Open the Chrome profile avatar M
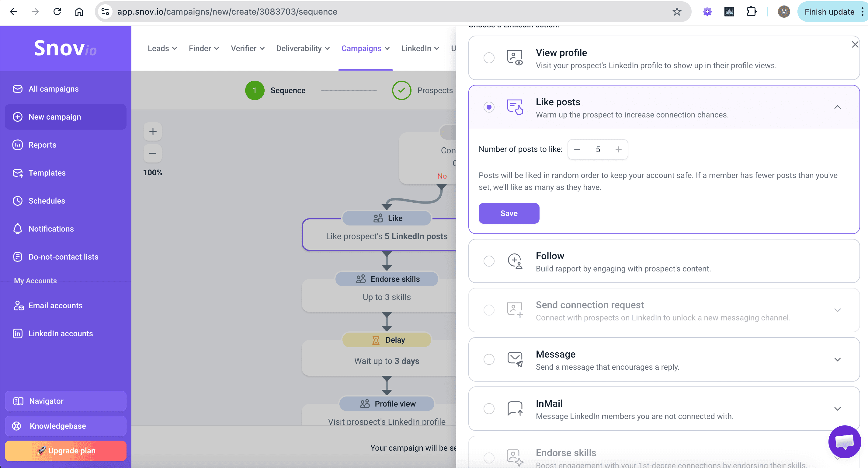The width and height of the screenshot is (868, 468). tap(784, 12)
